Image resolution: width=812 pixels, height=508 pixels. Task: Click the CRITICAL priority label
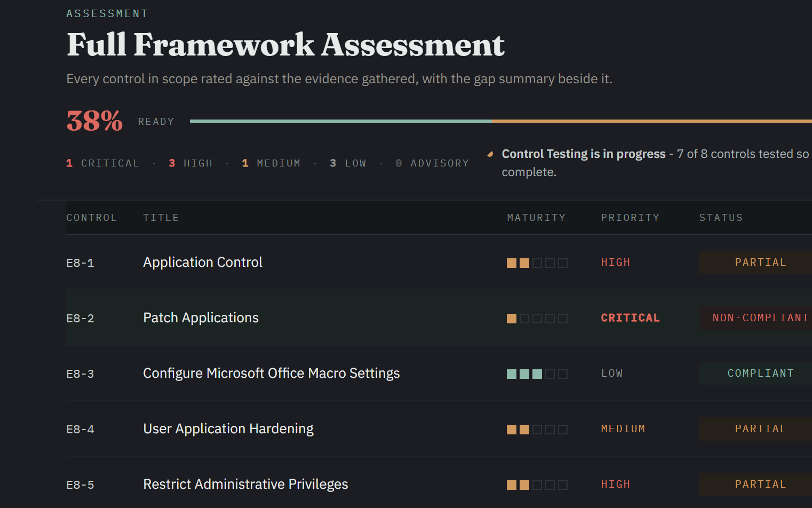pos(630,318)
